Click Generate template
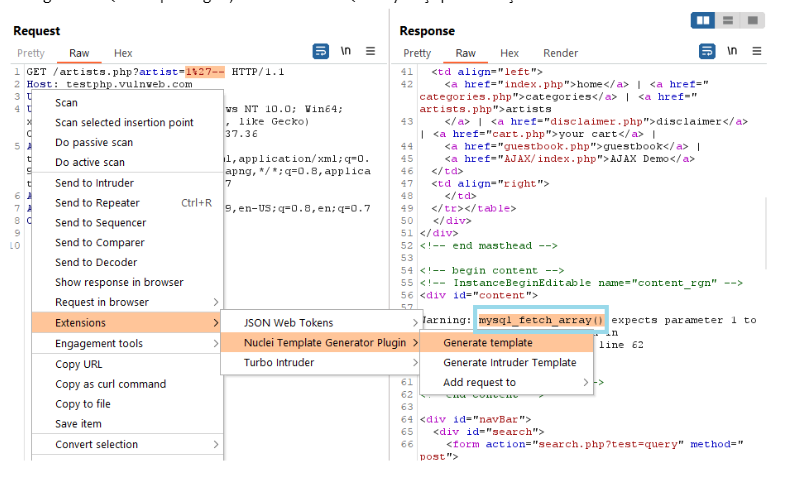Screen dimensions: 792x477 tap(507, 343)
